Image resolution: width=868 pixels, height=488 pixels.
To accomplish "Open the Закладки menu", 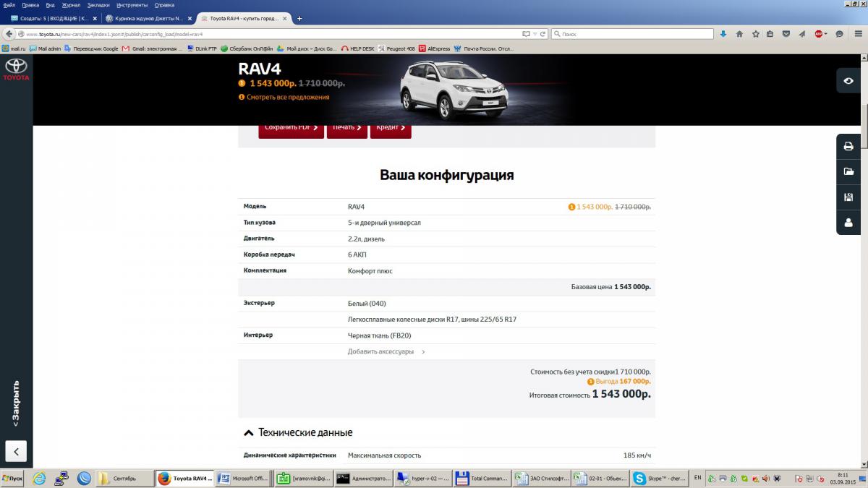I will click(x=98, y=4).
